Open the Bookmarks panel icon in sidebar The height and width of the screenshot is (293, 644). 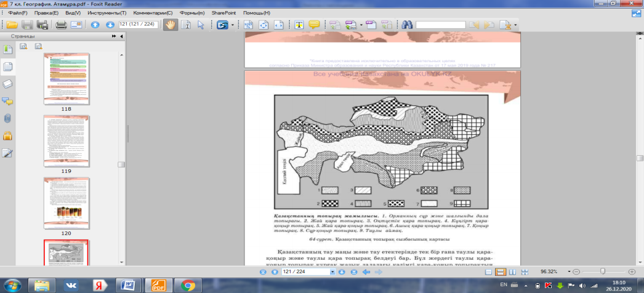(x=8, y=50)
